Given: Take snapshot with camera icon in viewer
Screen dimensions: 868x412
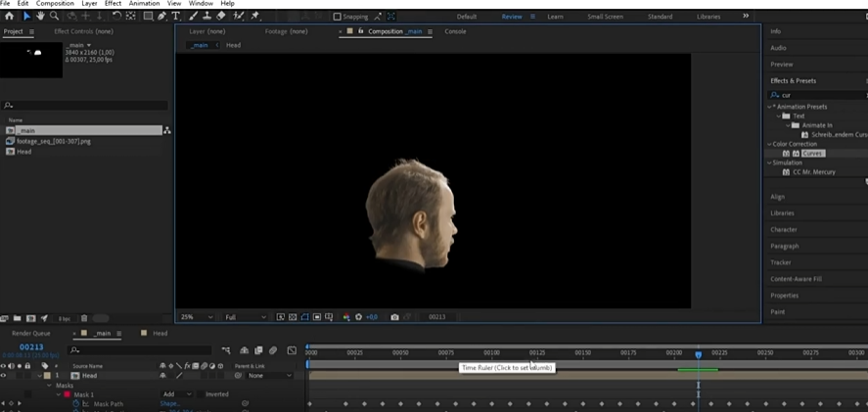Looking at the screenshot, I should tap(394, 317).
